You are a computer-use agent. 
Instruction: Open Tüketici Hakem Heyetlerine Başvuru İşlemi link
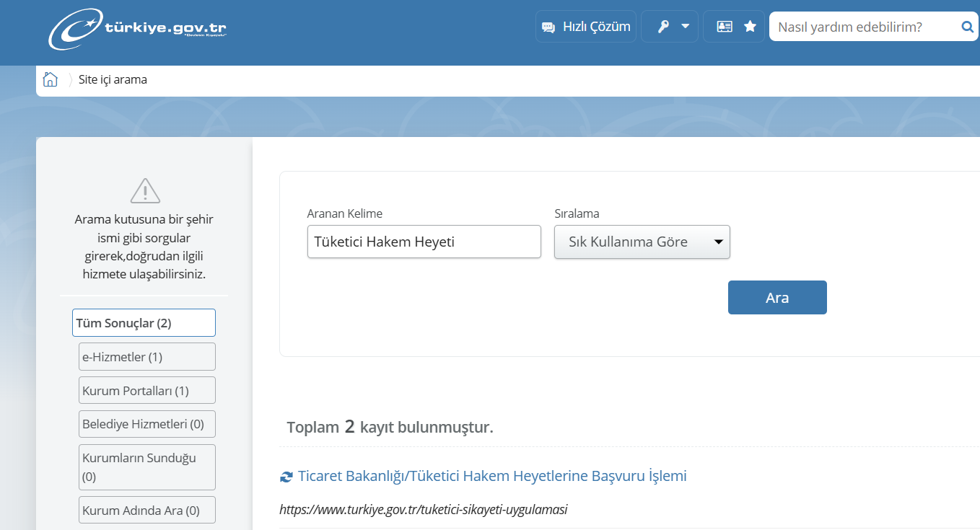point(492,476)
